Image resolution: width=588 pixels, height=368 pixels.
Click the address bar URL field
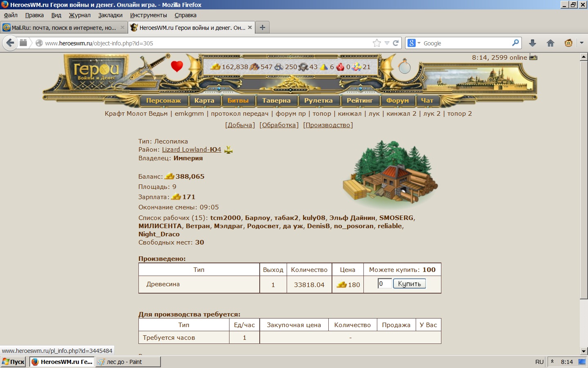tap(207, 43)
